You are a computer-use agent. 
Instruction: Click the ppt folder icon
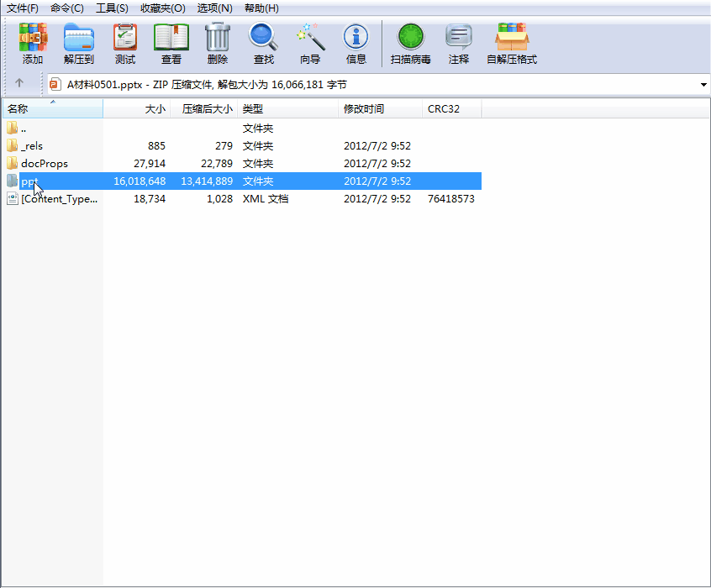(13, 181)
